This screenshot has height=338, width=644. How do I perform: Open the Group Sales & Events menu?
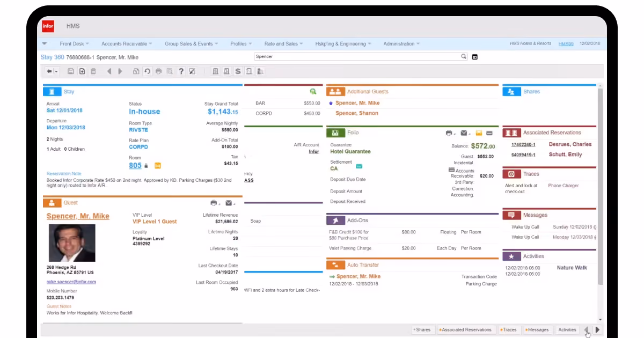pyautogui.click(x=192, y=44)
